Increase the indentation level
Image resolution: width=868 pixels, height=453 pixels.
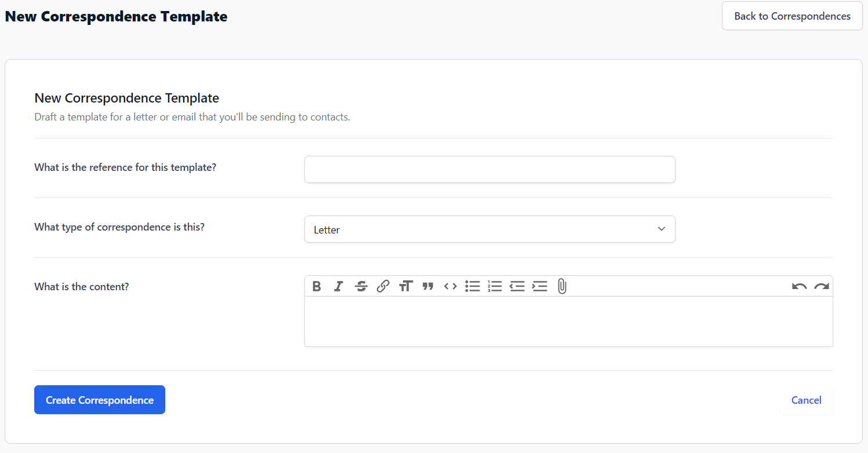pos(539,286)
